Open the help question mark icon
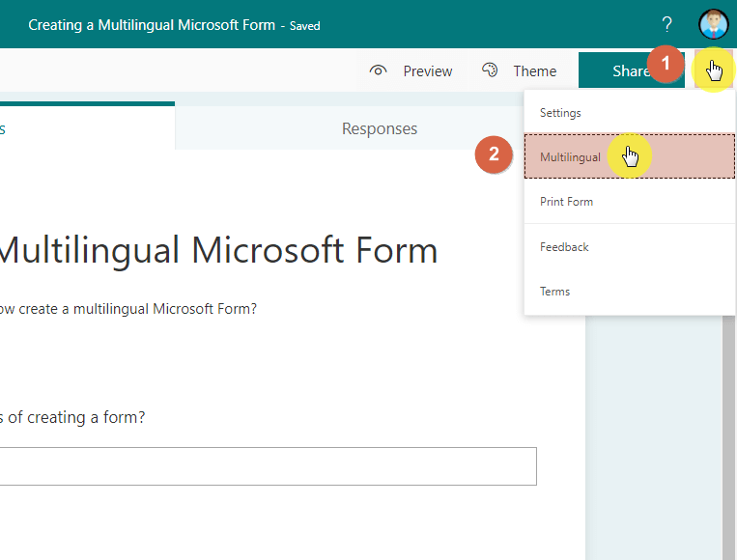This screenshot has width=737, height=560. 666,24
